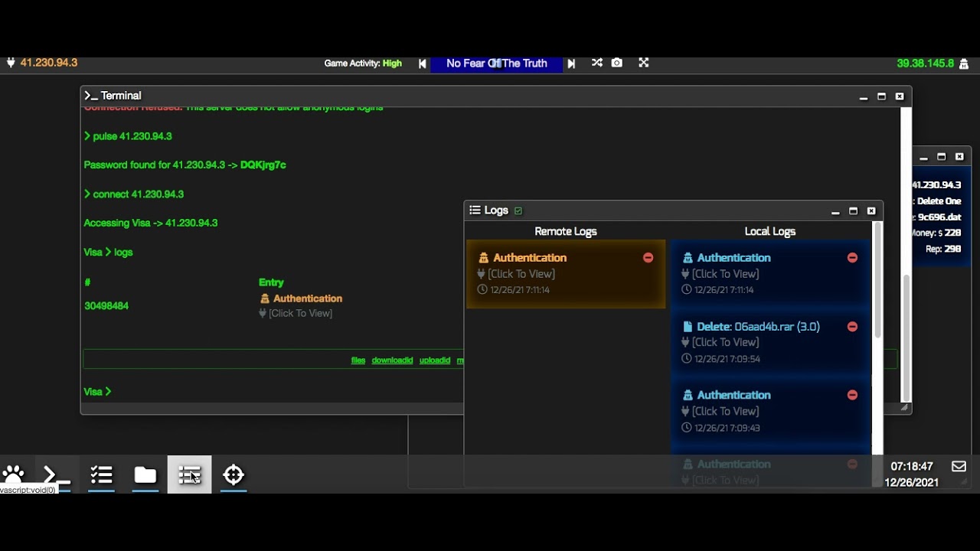The height and width of the screenshot is (551, 980).
Task: Click the Terminal window resize handle
Action: coord(904,408)
